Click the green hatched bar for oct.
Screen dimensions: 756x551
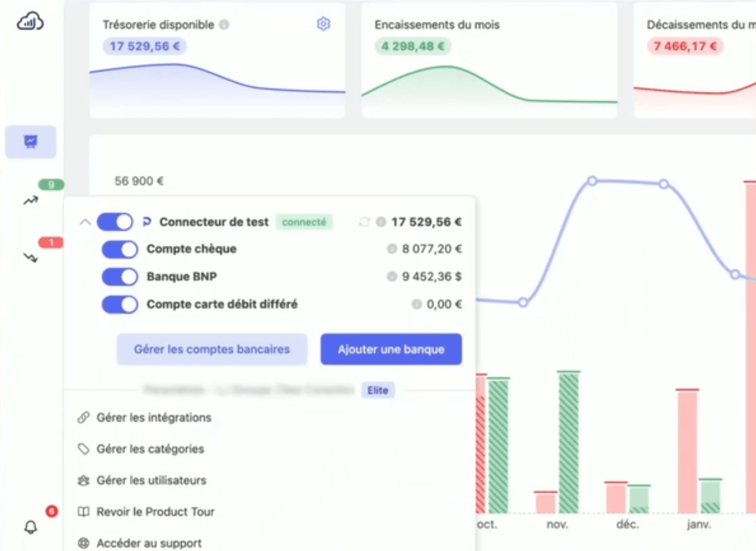(499, 446)
